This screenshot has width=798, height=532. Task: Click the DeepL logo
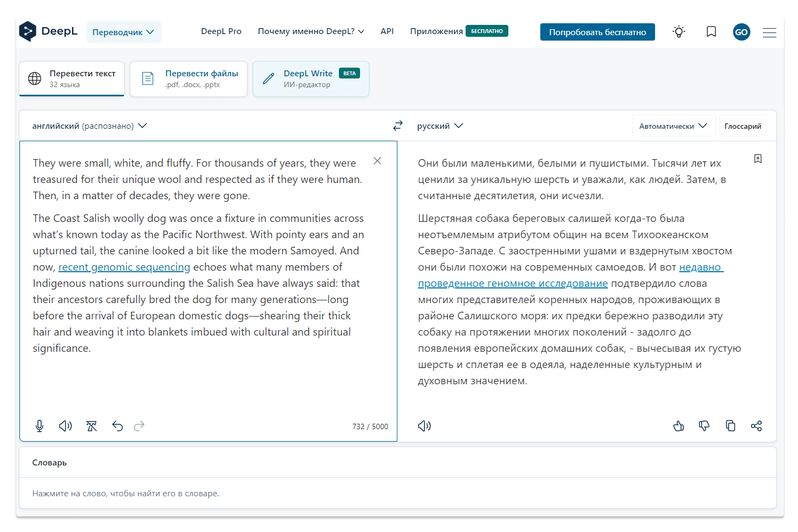pyautogui.click(x=48, y=31)
